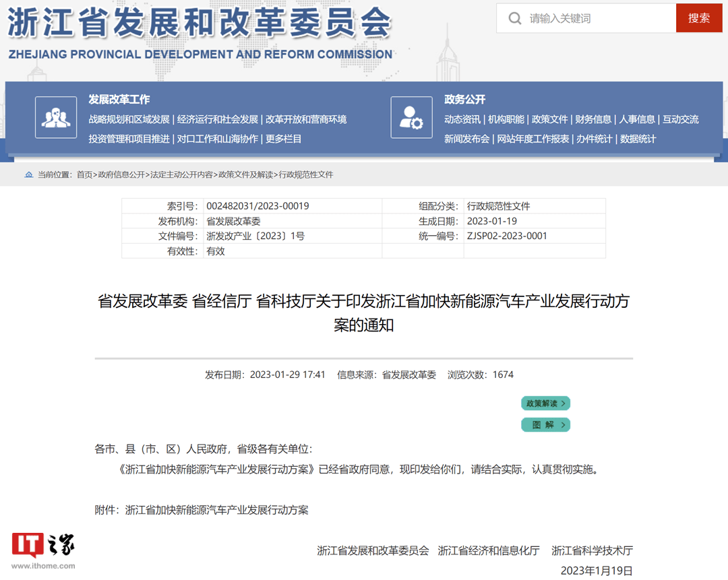Go to 互动交流 section
Image resolution: width=728 pixels, height=580 pixels.
[681, 119]
